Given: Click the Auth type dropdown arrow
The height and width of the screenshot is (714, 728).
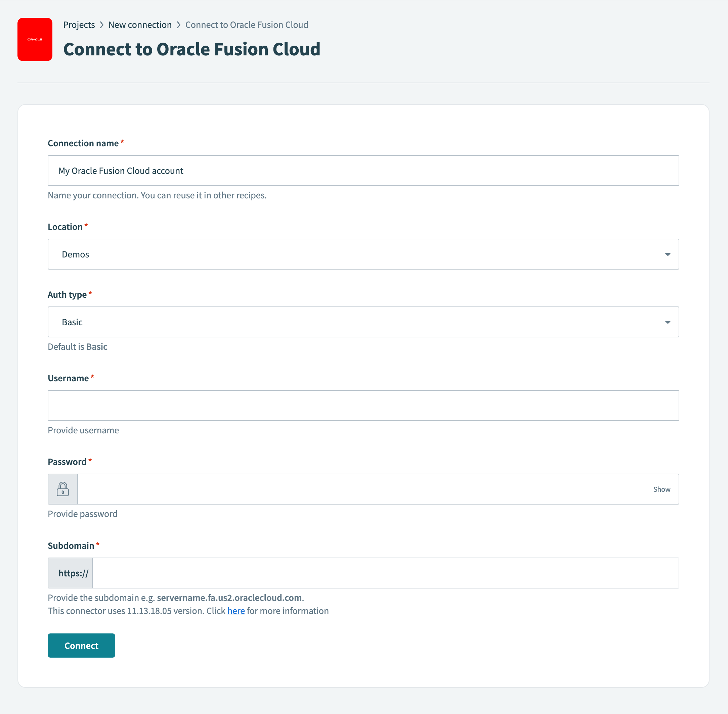Looking at the screenshot, I should 668,322.
